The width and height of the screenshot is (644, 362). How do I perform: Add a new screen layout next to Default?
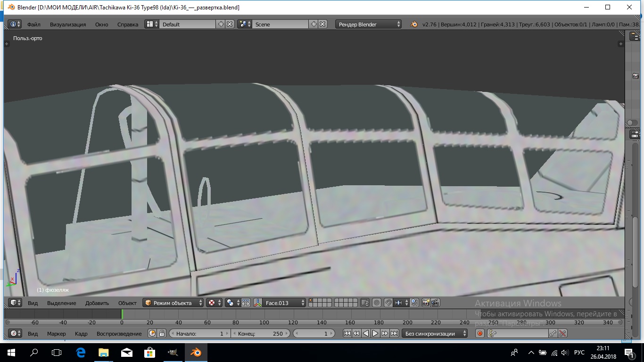pyautogui.click(x=221, y=24)
